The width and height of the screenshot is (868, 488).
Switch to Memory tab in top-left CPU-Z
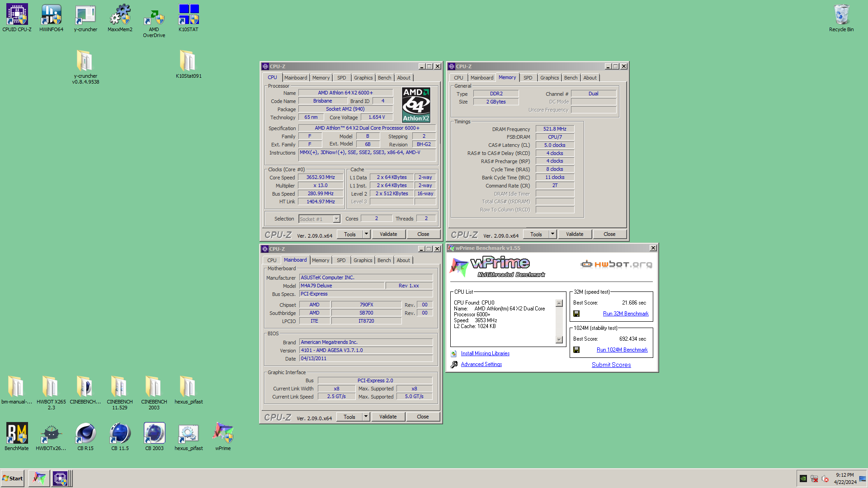[x=321, y=78]
